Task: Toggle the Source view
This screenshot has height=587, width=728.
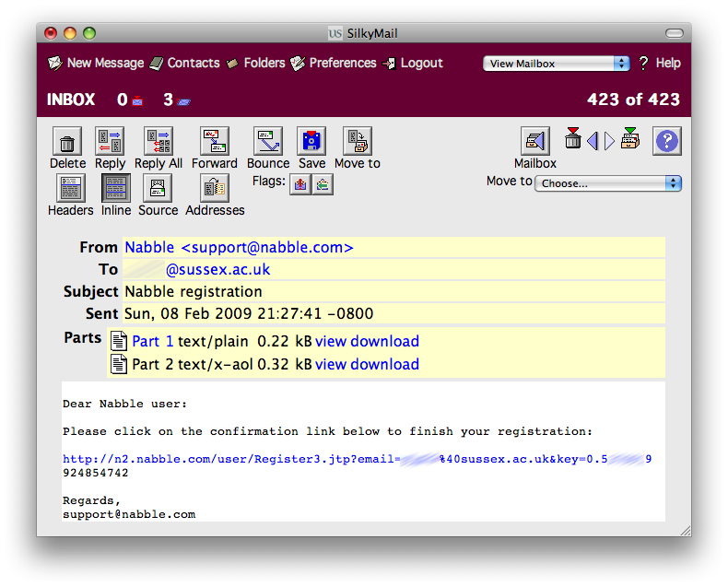Action: pos(158,188)
